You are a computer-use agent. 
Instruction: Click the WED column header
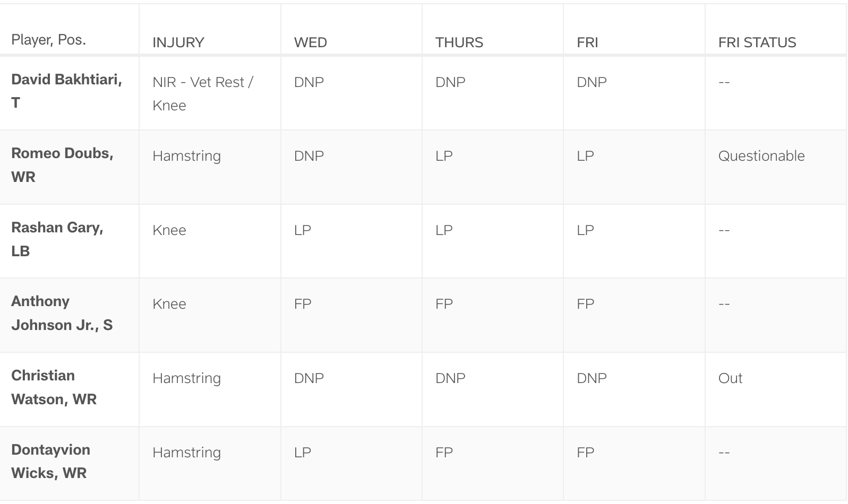tap(311, 42)
